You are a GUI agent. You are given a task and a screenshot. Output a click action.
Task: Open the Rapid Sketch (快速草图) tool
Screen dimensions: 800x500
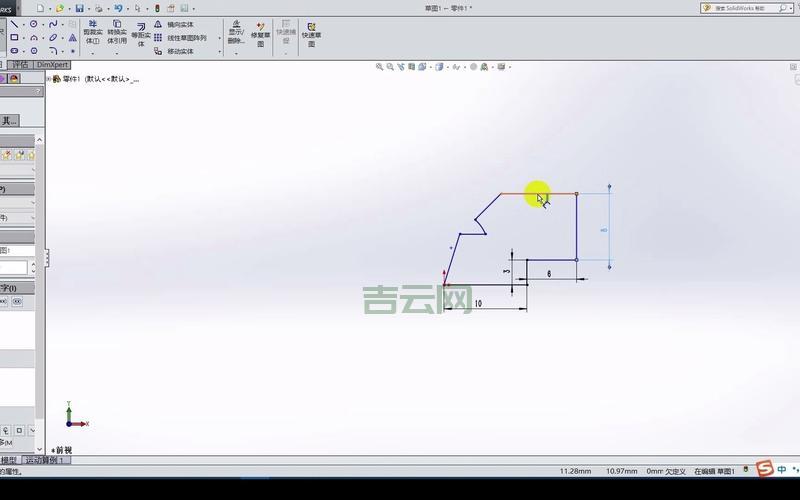click(311, 34)
